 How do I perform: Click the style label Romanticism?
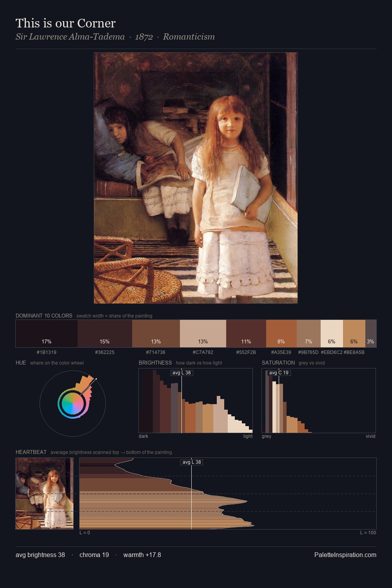point(189,37)
